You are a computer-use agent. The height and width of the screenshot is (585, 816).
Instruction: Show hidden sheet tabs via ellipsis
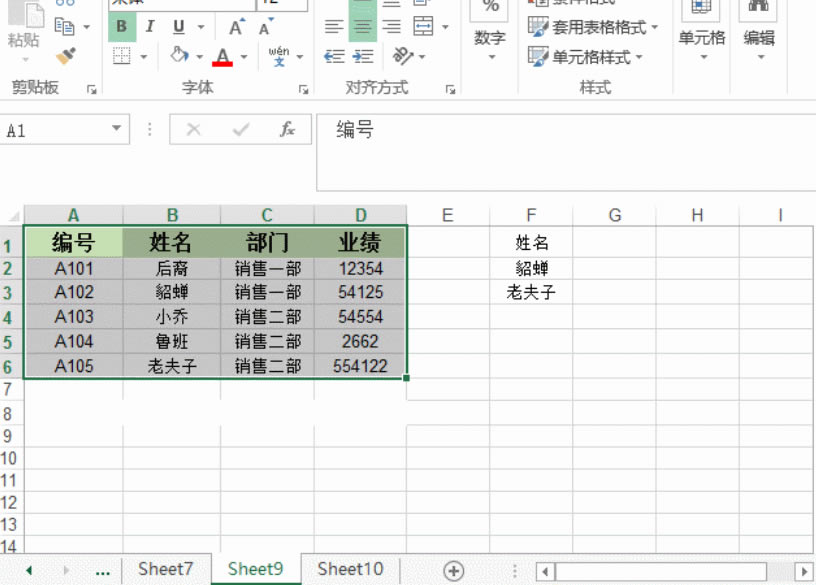103,572
